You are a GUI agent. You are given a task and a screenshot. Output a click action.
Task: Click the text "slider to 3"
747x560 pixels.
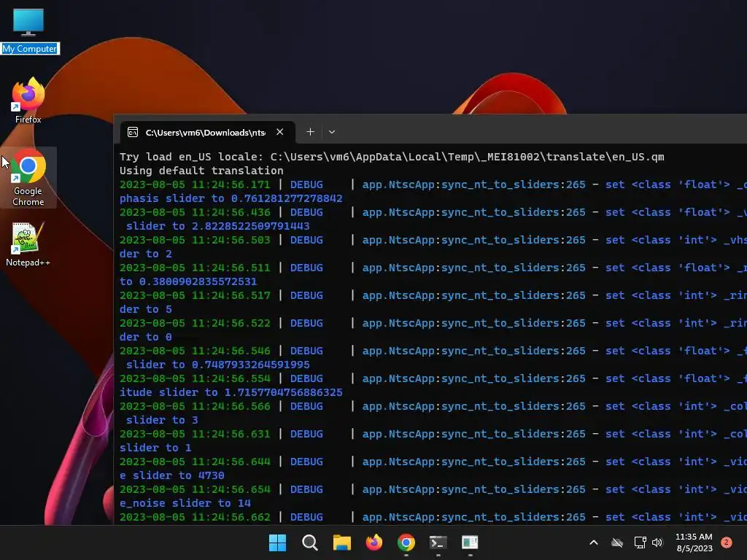pyautogui.click(x=162, y=419)
